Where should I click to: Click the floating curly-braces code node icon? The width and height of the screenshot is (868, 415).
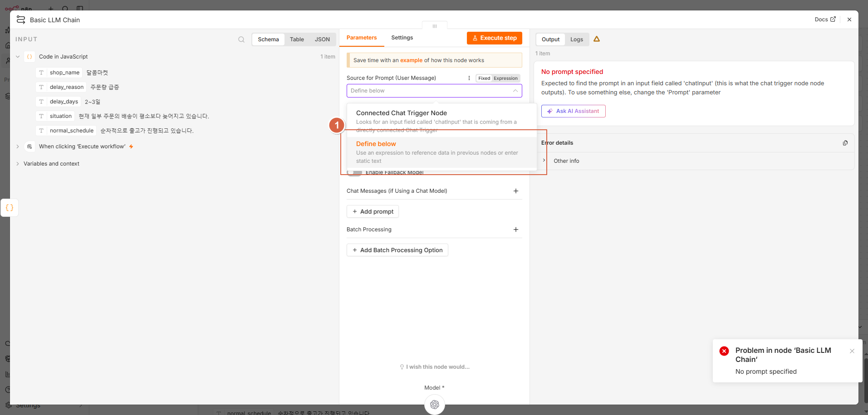(10, 208)
